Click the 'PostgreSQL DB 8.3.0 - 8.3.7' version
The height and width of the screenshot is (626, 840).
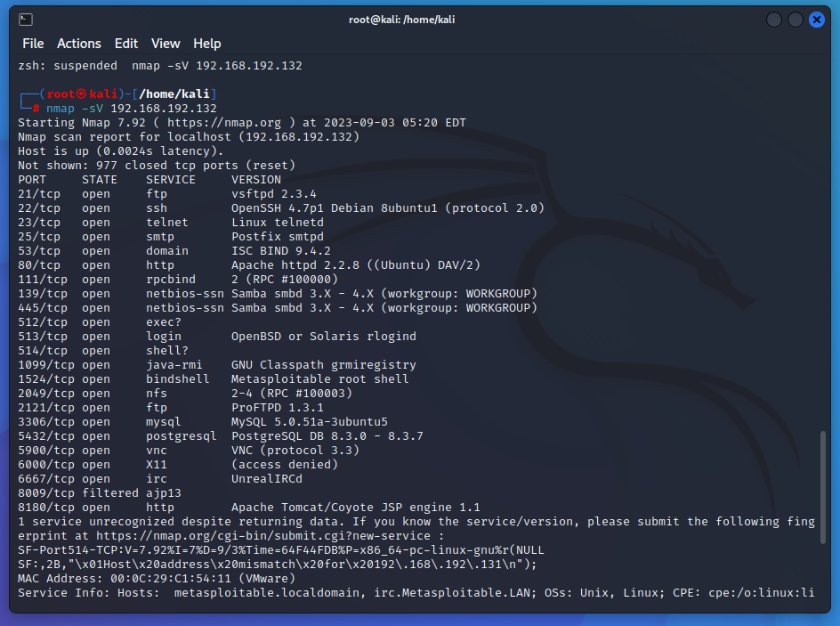pyautogui.click(x=327, y=436)
